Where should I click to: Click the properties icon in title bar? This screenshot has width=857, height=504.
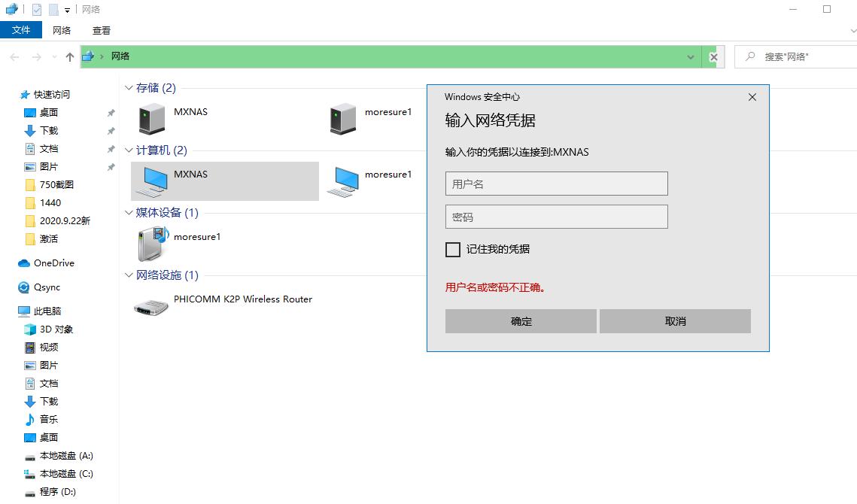tap(37, 9)
